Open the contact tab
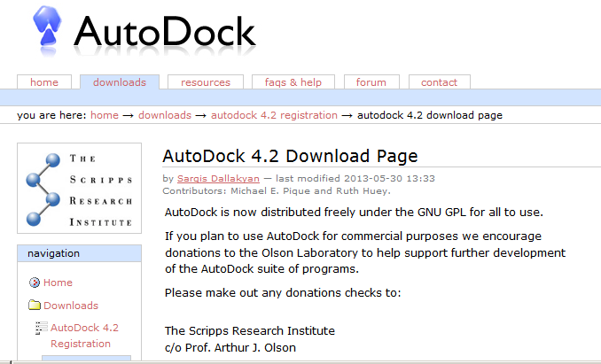The image size is (601, 364). click(x=440, y=82)
